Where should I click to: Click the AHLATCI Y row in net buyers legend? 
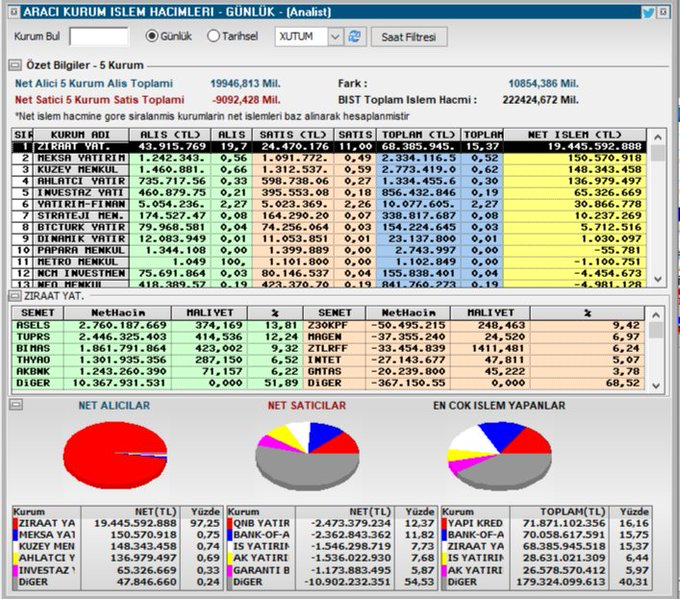pyautogui.click(x=117, y=558)
